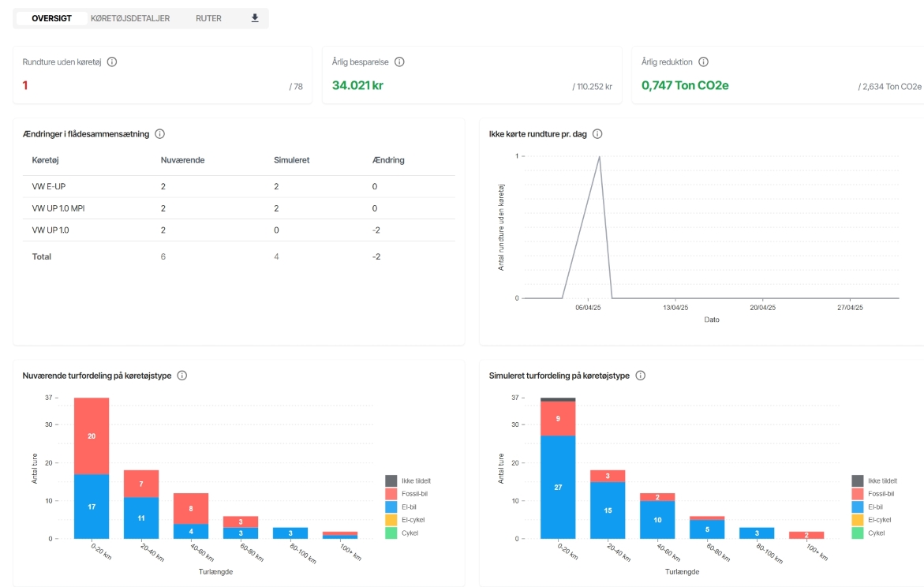
Task: Switch to the Køretøjsdetaljer tab
Action: pyautogui.click(x=130, y=18)
